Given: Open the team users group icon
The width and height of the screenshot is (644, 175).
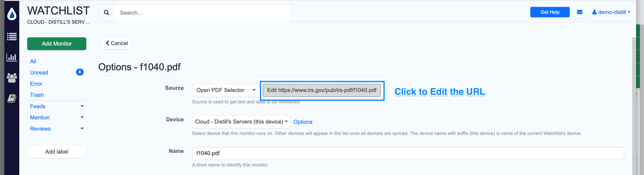Looking at the screenshot, I should [x=12, y=78].
